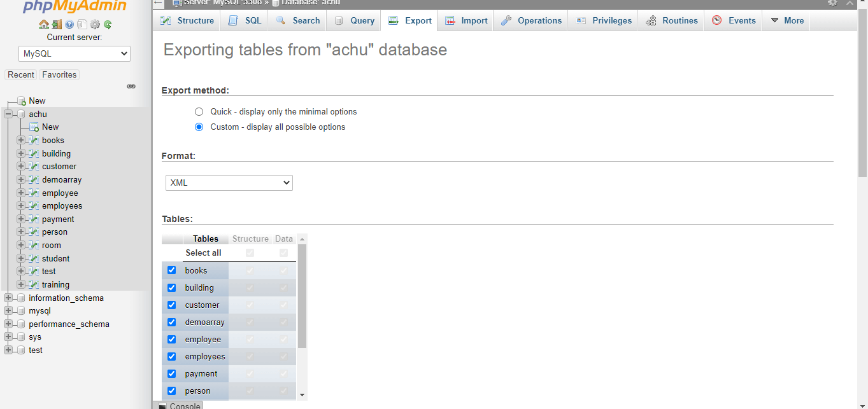868x409 pixels.
Task: Expand the information_schema database node
Action: [x=8, y=298]
